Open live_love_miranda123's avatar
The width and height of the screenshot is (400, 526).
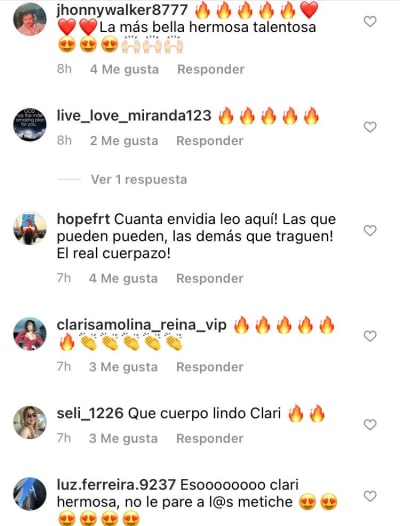[30, 124]
